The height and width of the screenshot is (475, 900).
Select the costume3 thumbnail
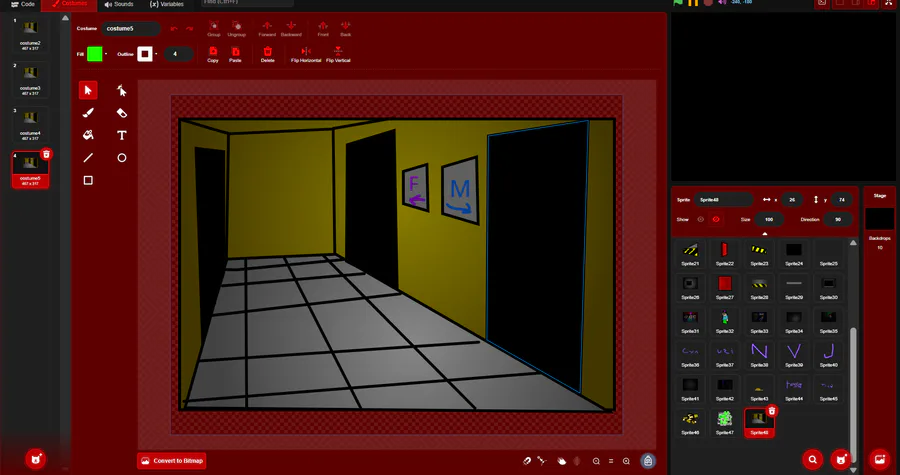tap(30, 79)
